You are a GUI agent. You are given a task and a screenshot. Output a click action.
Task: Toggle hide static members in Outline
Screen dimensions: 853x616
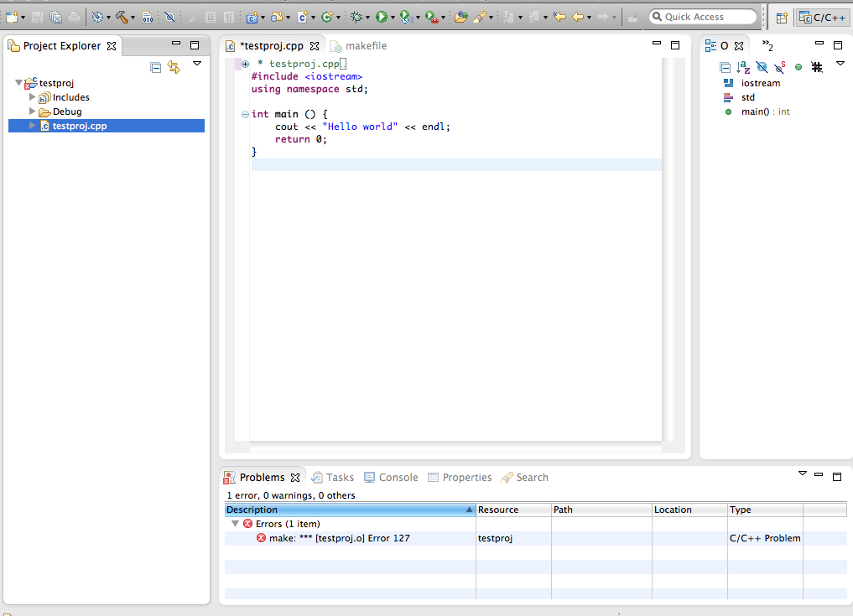click(x=779, y=67)
